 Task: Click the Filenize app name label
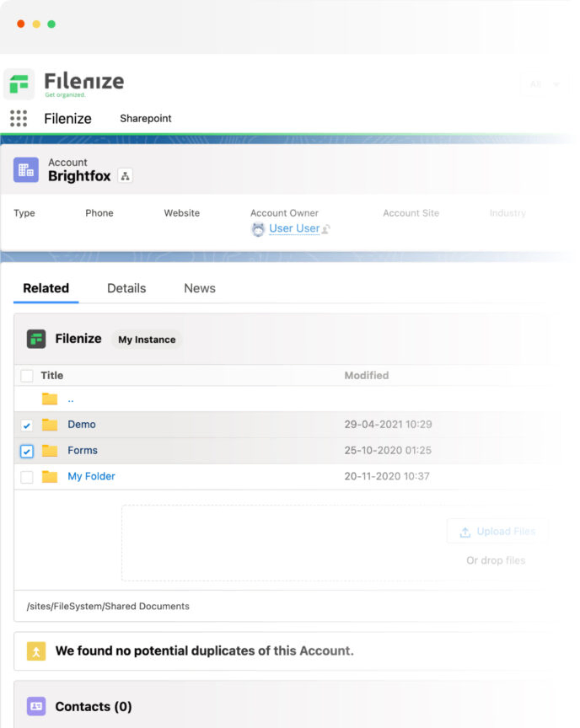click(x=67, y=119)
